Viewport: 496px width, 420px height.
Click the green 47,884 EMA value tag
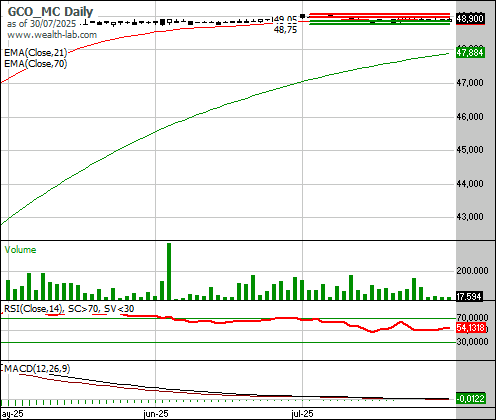(470, 53)
